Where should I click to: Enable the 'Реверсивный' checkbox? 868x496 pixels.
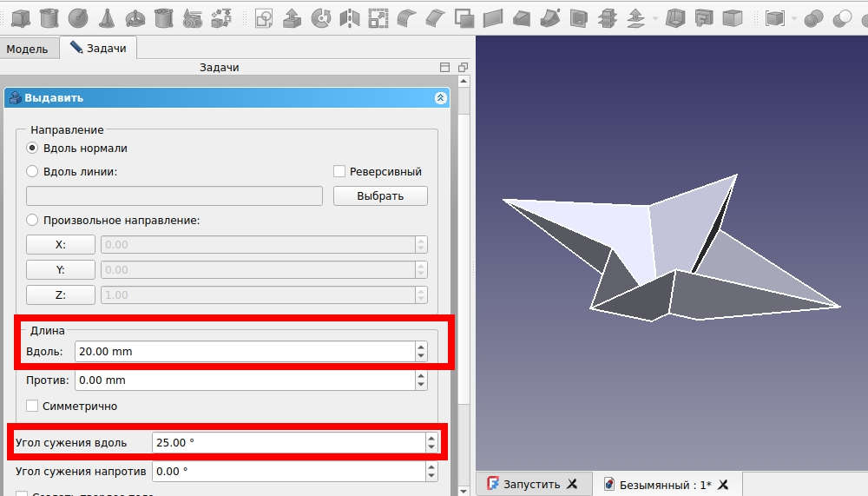339,171
